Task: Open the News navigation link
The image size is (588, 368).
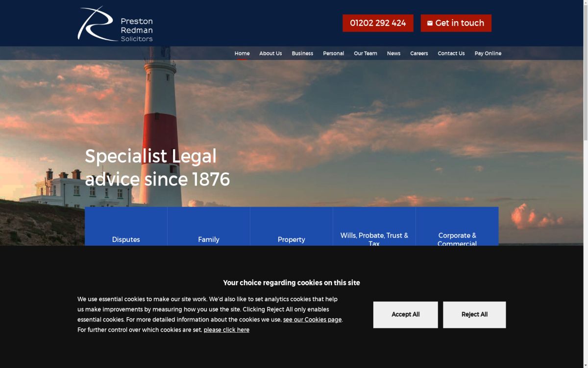Action: (393, 53)
